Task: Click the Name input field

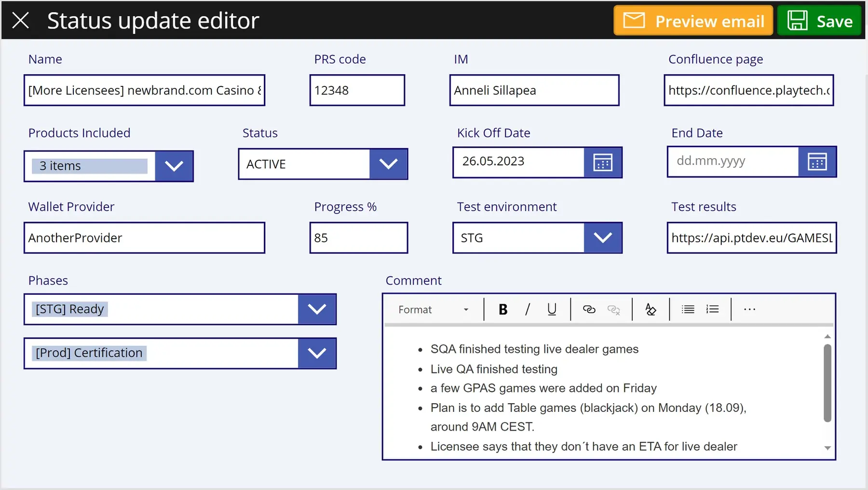Action: click(144, 90)
